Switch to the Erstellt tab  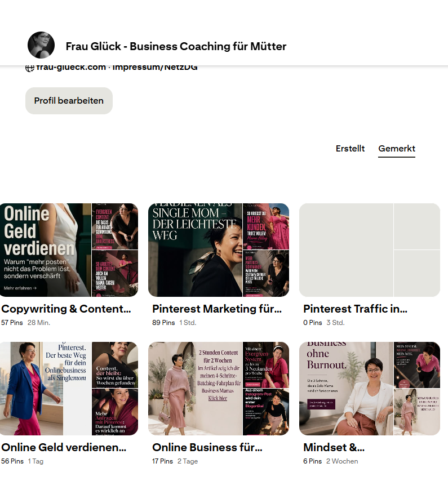pyautogui.click(x=350, y=149)
